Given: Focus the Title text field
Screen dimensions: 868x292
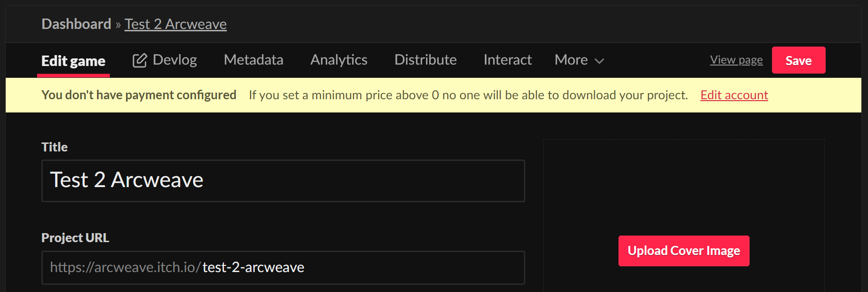Looking at the screenshot, I should [283, 180].
